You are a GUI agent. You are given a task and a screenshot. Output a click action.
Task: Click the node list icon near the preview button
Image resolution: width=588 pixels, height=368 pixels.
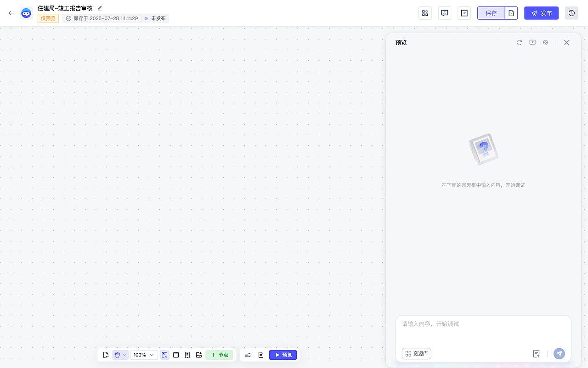248,355
